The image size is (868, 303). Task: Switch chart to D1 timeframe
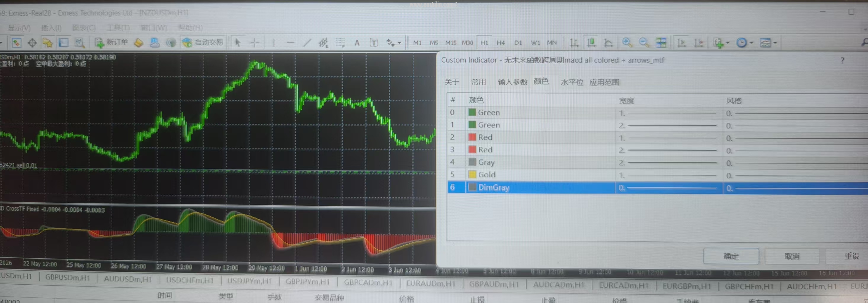pyautogui.click(x=518, y=43)
